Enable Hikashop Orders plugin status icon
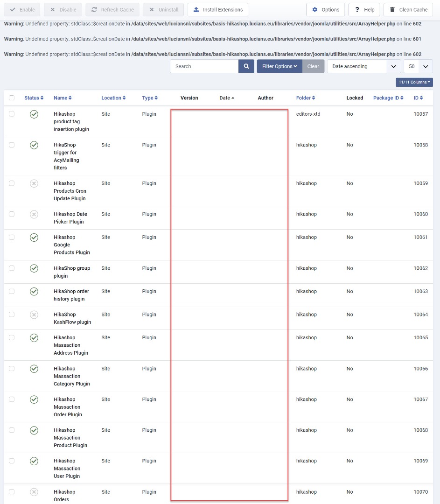 click(34, 492)
